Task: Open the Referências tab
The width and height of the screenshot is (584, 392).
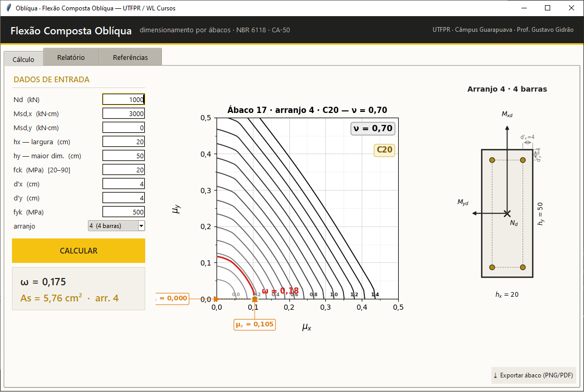Action: tap(130, 57)
